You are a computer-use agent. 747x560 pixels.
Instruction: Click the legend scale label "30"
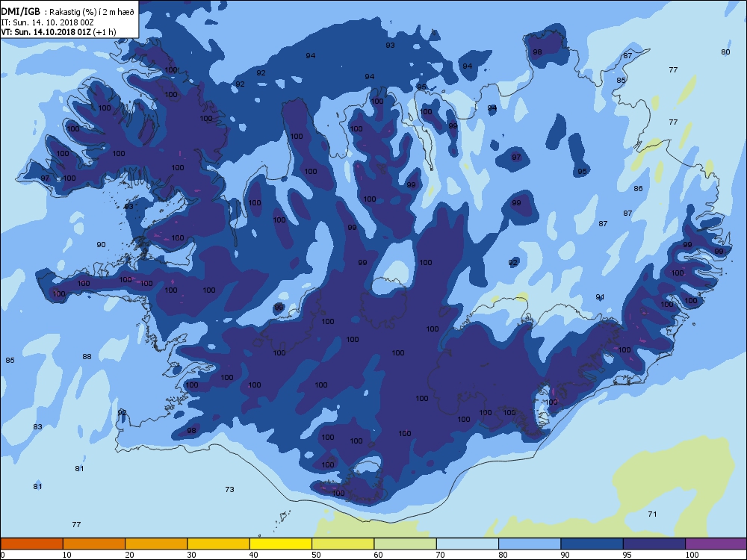191,555
